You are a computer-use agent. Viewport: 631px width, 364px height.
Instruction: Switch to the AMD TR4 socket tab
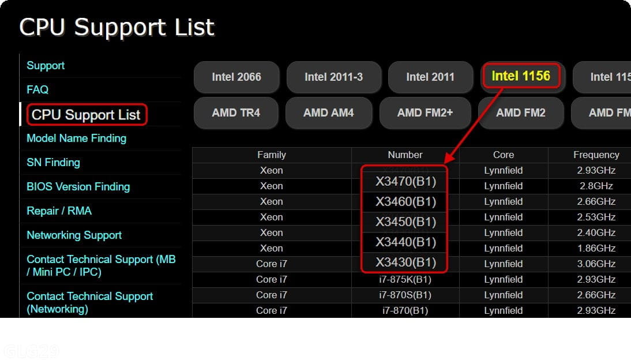[236, 112]
